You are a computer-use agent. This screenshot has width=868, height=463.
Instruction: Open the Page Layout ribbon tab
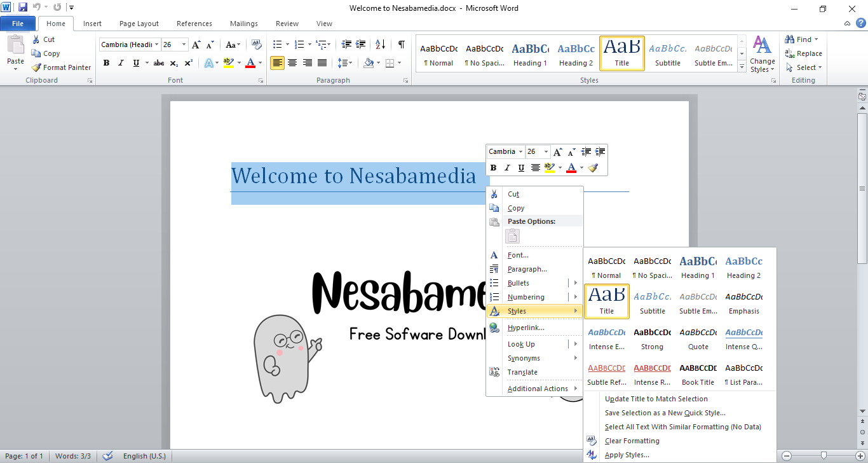tap(139, 24)
